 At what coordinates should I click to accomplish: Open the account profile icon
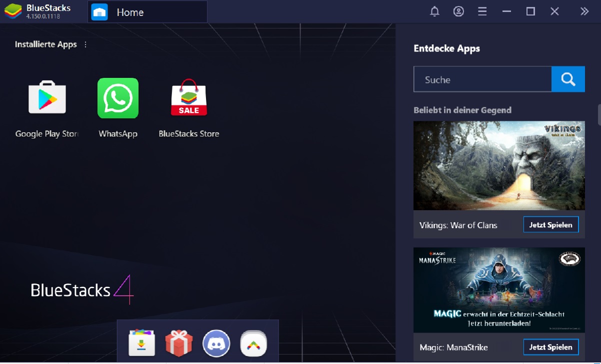(458, 11)
